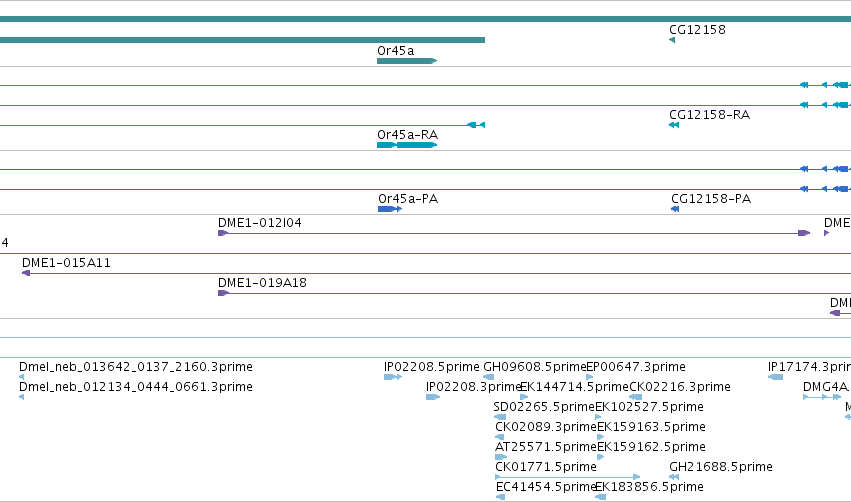
Task: Click the GH21688.5prime EST arrows
Action: coord(674,477)
